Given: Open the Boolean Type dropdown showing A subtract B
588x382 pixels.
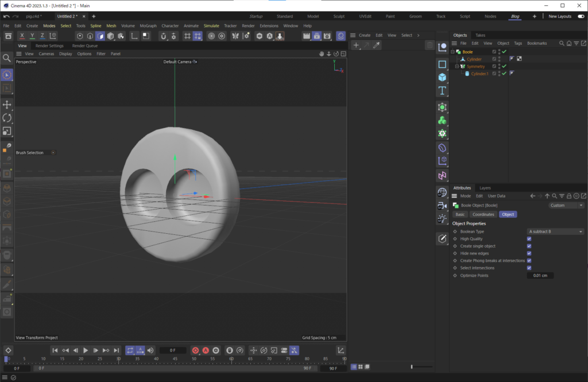Looking at the screenshot, I should 555,231.
